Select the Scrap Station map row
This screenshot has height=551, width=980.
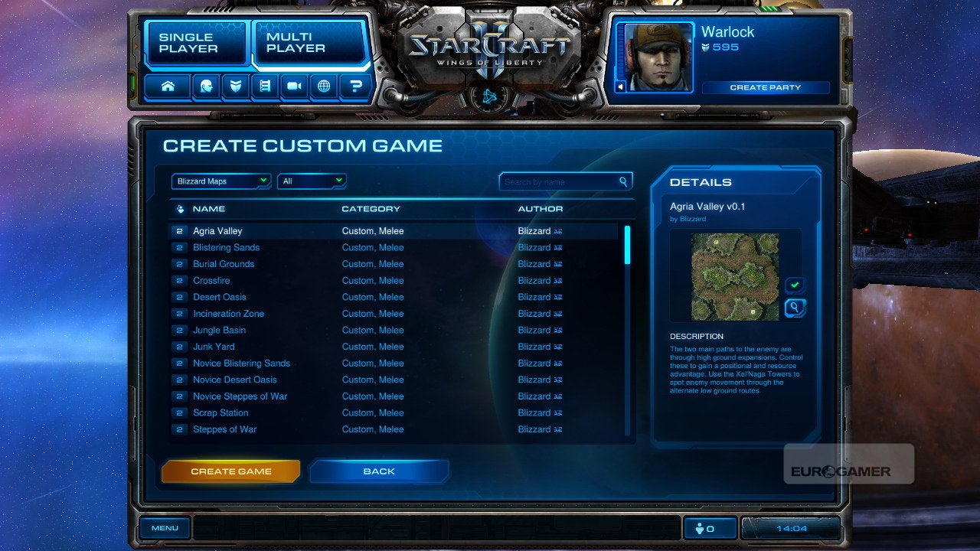click(x=393, y=412)
